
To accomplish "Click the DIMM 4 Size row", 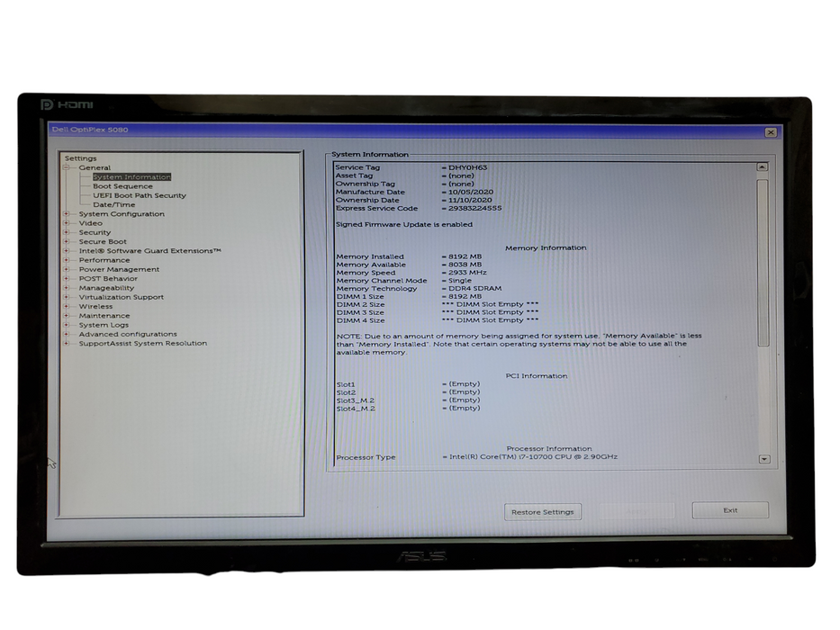I will pyautogui.click(x=438, y=320).
